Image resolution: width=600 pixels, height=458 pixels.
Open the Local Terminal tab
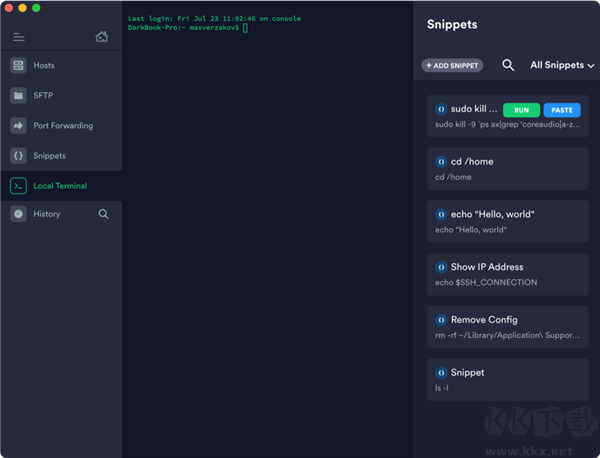tap(60, 186)
